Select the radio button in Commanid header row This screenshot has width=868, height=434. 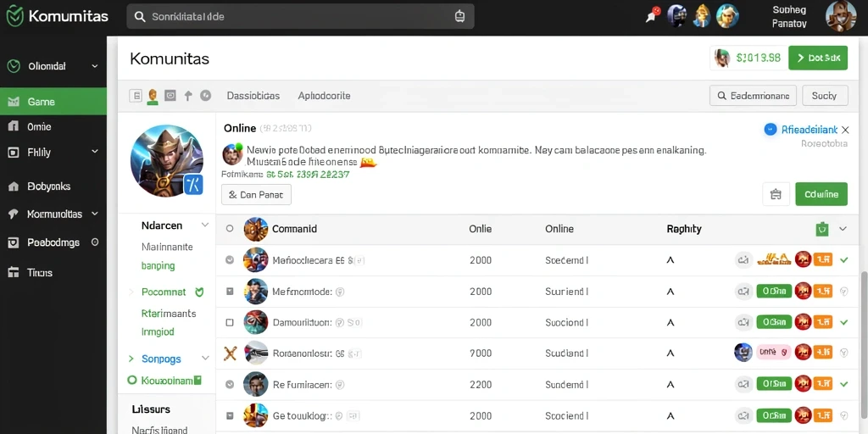pos(230,229)
